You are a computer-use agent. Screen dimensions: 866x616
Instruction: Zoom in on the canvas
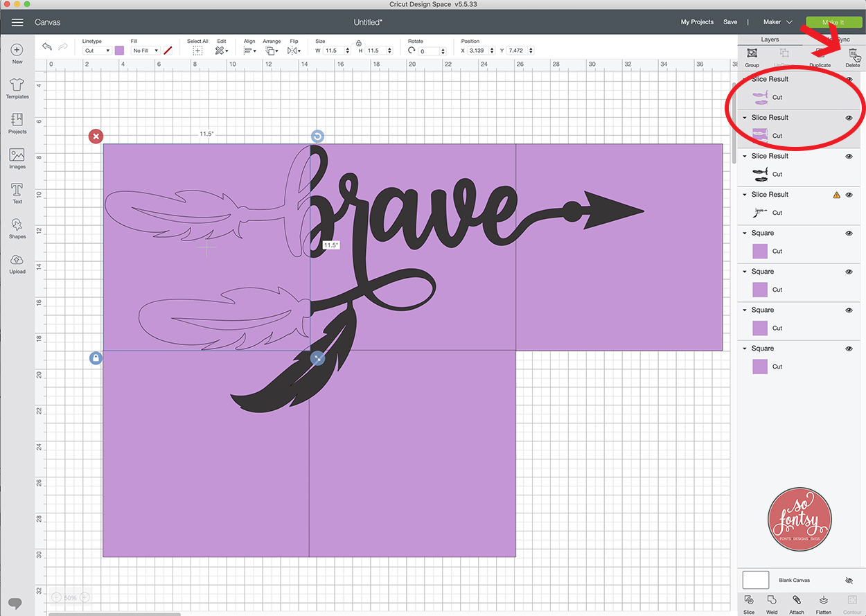(85, 597)
